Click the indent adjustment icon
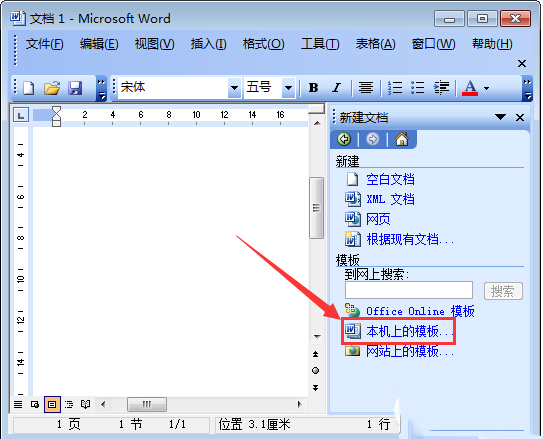The image size is (543, 439). [x=441, y=88]
